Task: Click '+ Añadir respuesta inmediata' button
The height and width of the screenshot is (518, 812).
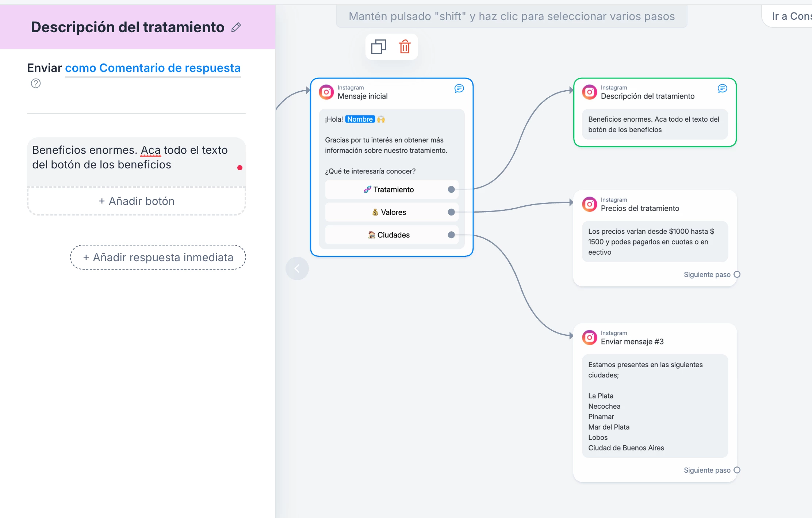Action: (158, 257)
